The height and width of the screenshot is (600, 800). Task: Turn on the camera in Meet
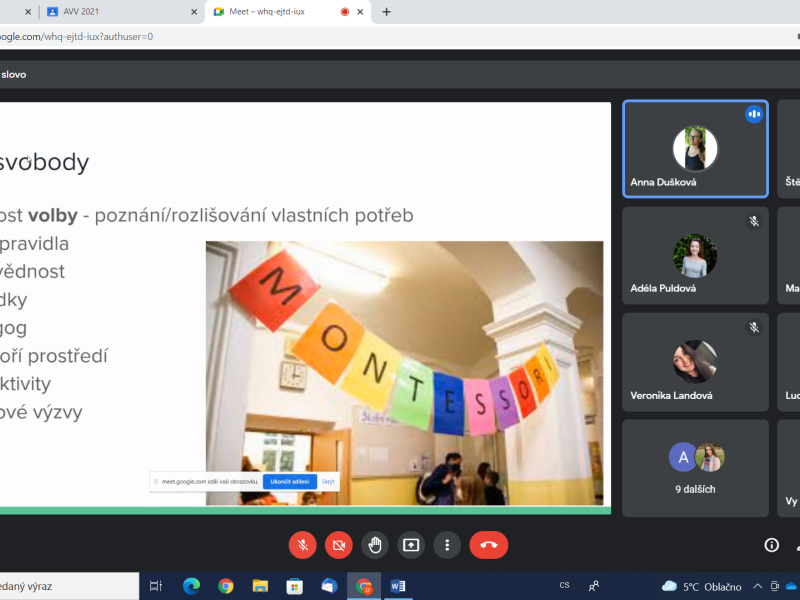pyautogui.click(x=339, y=545)
